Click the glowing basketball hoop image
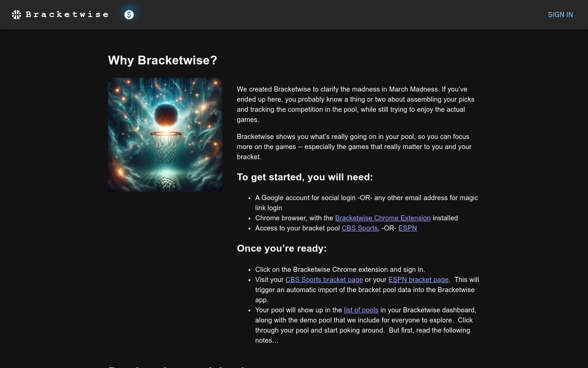Viewport: 588px width, 368px height. (165, 135)
